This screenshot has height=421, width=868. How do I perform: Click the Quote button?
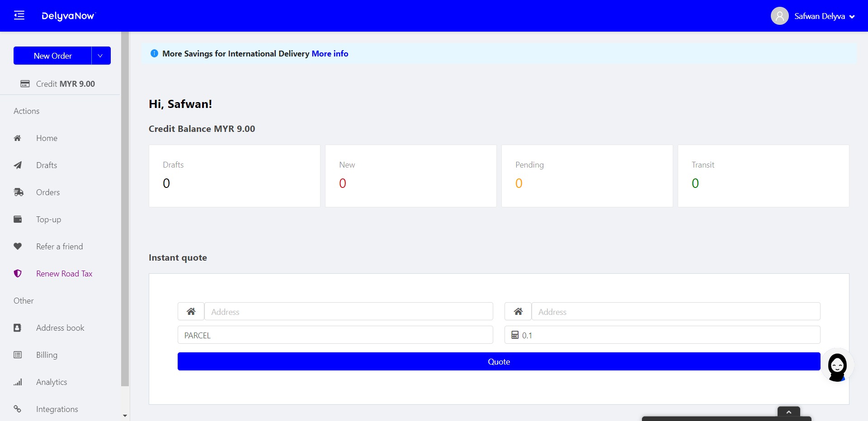499,361
